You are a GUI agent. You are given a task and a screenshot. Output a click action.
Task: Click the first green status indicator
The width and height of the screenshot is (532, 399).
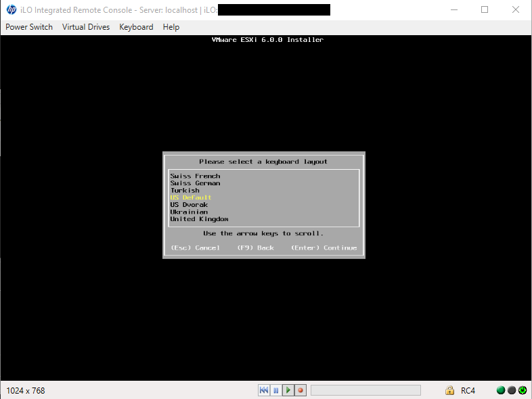click(500, 390)
